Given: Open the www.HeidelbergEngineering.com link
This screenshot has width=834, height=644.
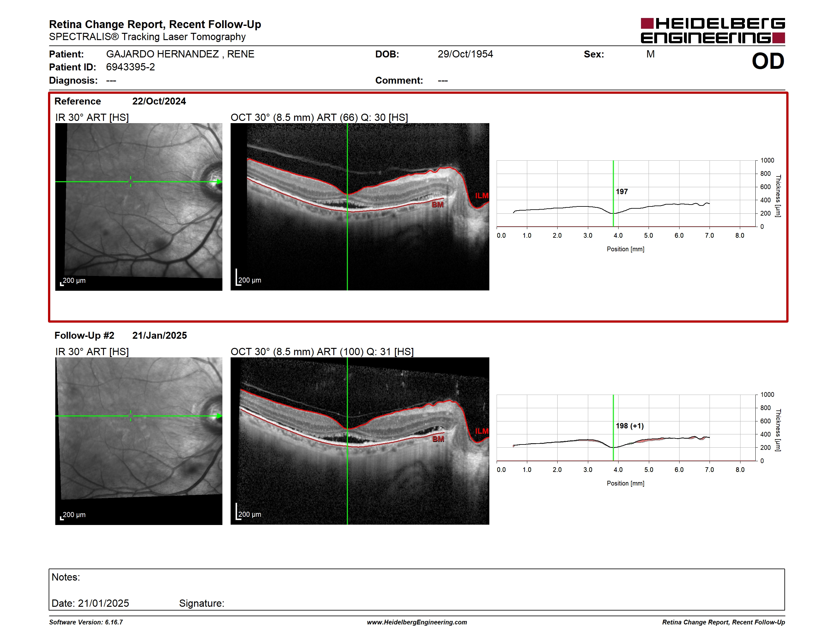Looking at the screenshot, I should [417, 622].
